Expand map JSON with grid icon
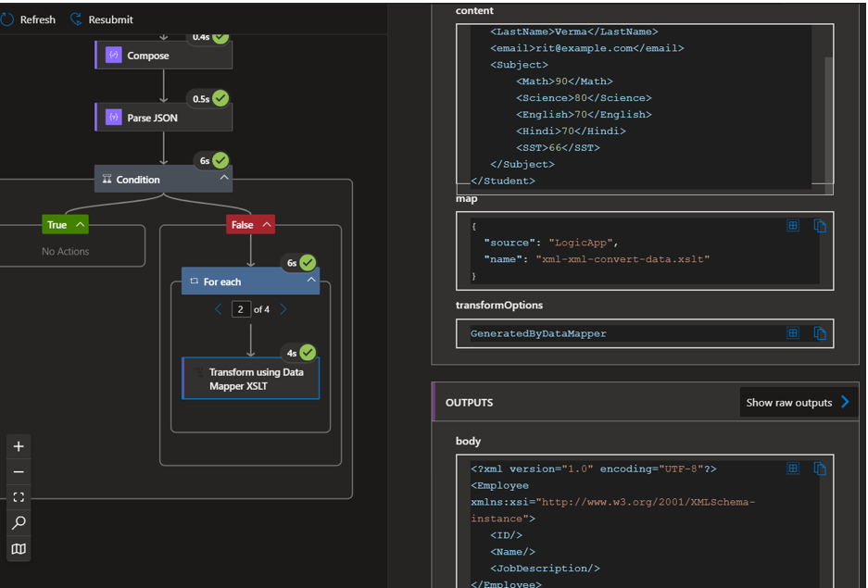This screenshot has width=868, height=588. tap(793, 225)
